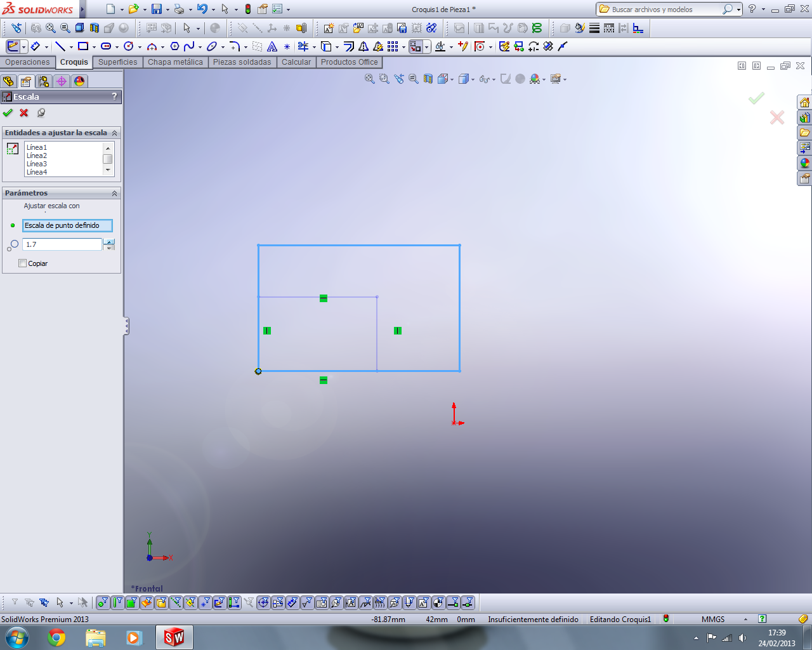The image size is (812, 650).
Task: Save the part with the floppy icon
Action: 157,9
